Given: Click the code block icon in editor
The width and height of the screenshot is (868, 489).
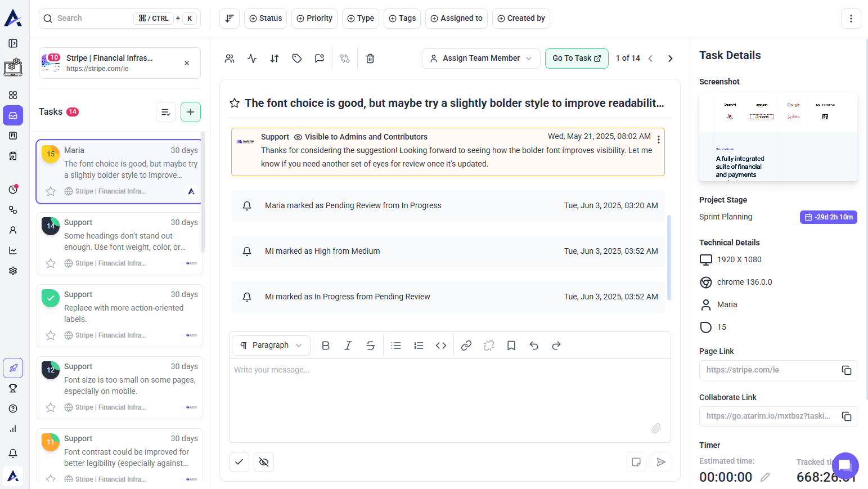Looking at the screenshot, I should pos(441,346).
